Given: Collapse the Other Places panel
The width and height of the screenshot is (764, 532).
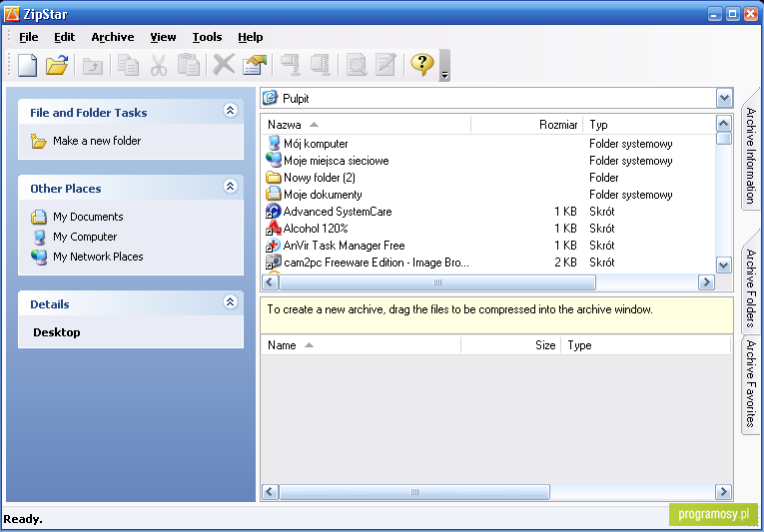Looking at the screenshot, I should coord(231,186).
